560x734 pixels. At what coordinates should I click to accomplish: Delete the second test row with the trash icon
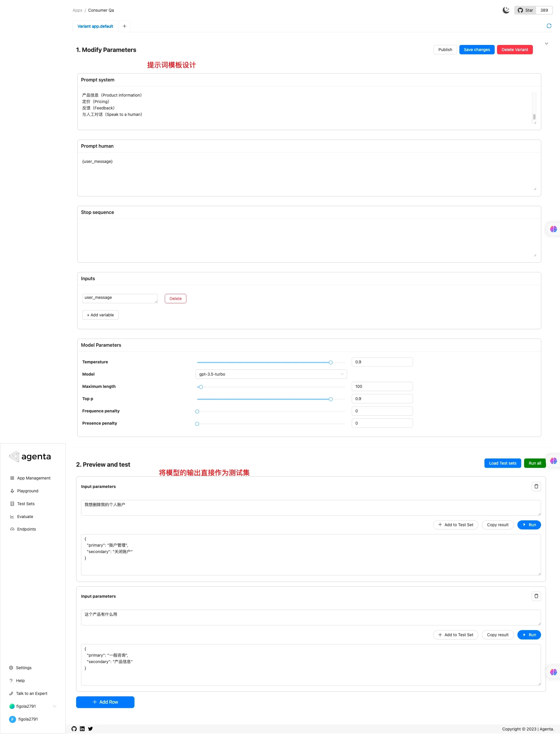[536, 596]
